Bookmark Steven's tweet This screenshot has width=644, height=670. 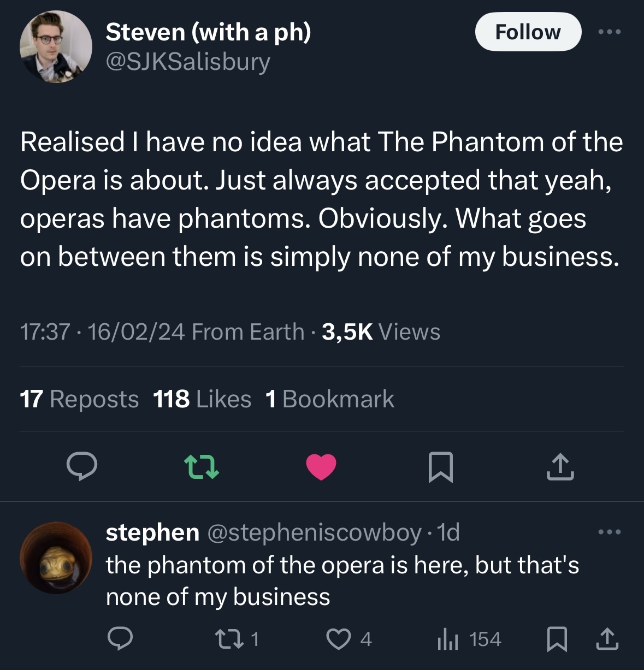point(440,467)
